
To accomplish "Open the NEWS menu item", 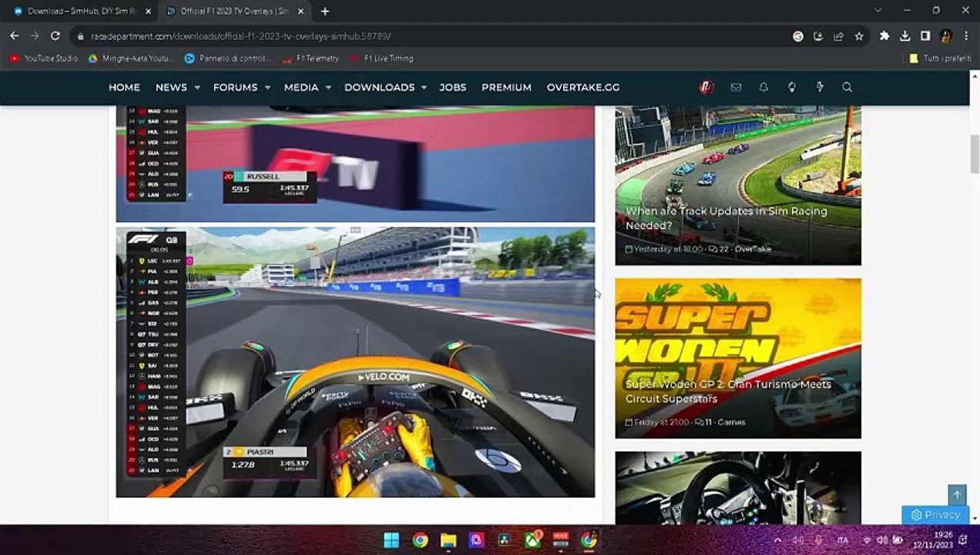I will (171, 88).
